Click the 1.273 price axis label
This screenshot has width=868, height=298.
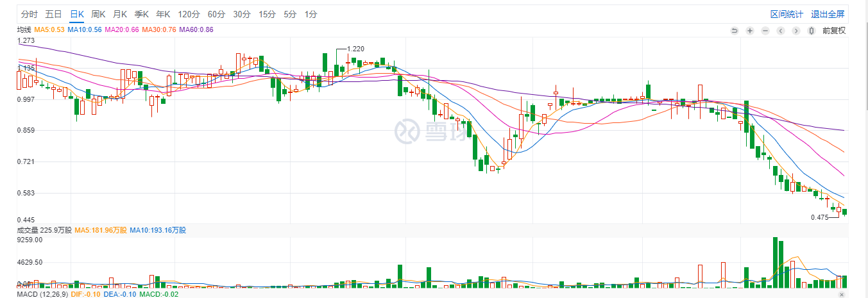(x=26, y=41)
